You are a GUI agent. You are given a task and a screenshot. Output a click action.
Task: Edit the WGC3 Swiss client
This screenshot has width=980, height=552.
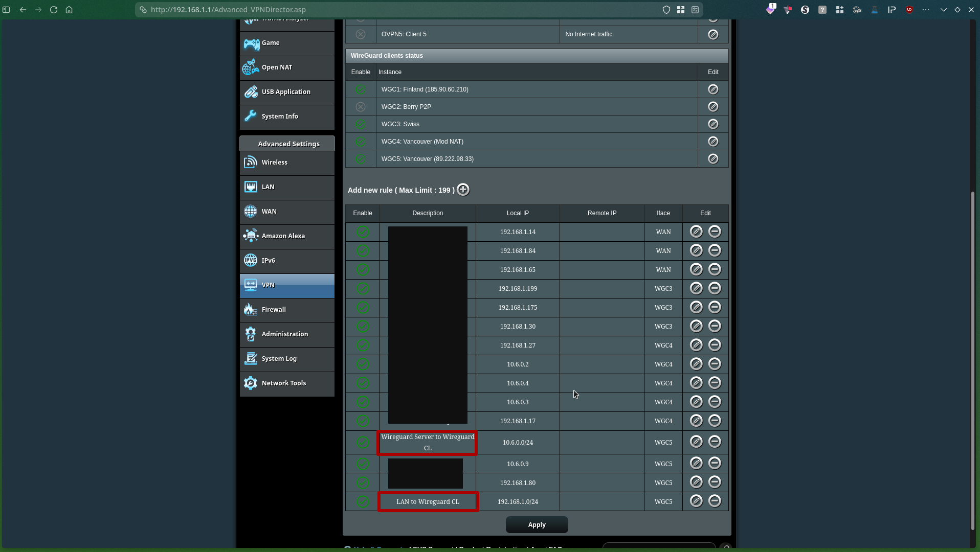click(x=713, y=124)
